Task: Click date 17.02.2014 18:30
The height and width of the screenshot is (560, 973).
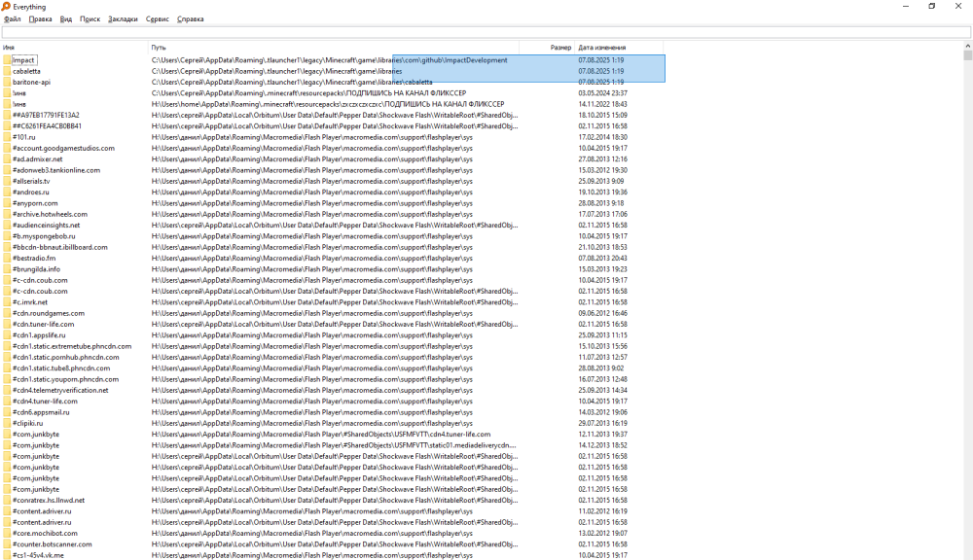Action: (602, 137)
